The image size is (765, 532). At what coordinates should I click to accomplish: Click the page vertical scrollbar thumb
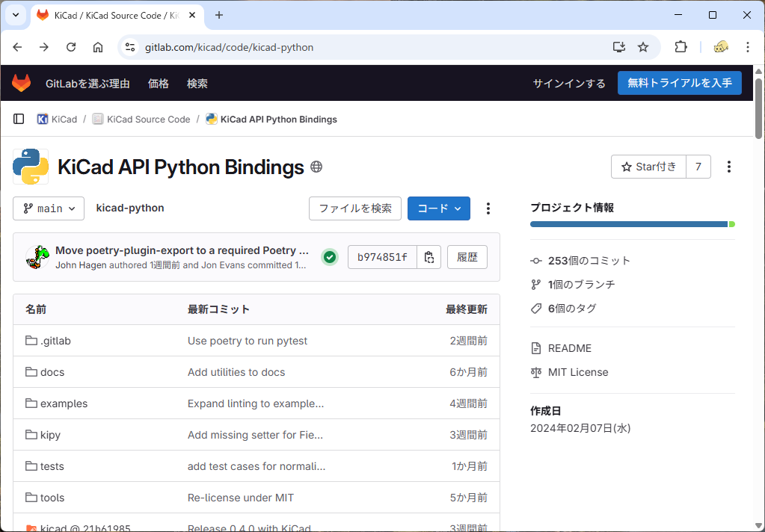759,108
